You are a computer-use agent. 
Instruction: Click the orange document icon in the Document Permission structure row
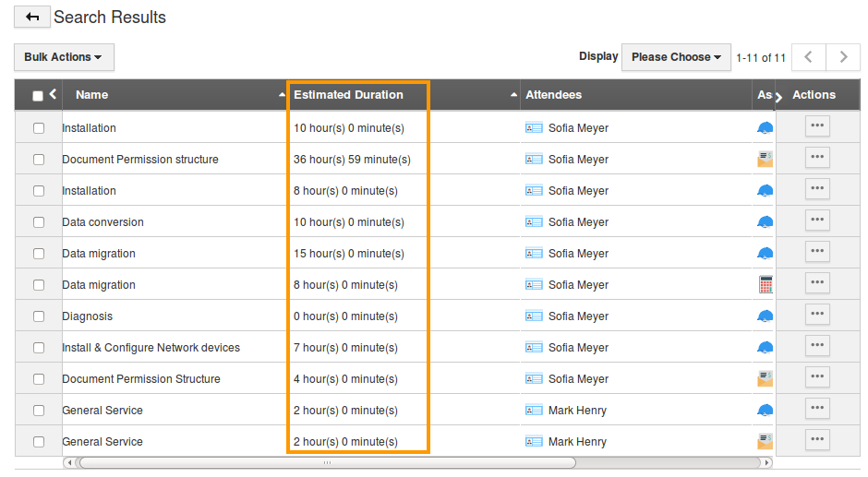tap(765, 160)
